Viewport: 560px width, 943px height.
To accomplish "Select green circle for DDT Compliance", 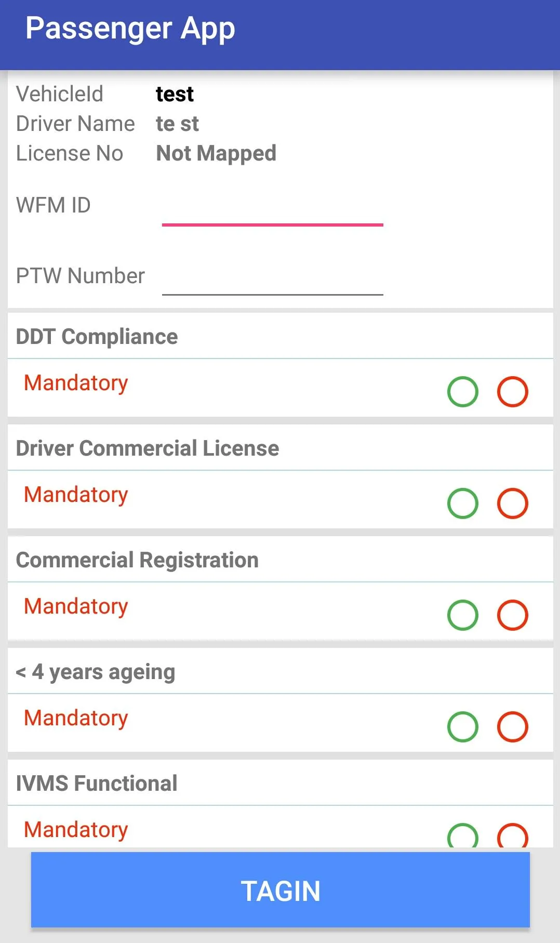I will pyautogui.click(x=462, y=392).
